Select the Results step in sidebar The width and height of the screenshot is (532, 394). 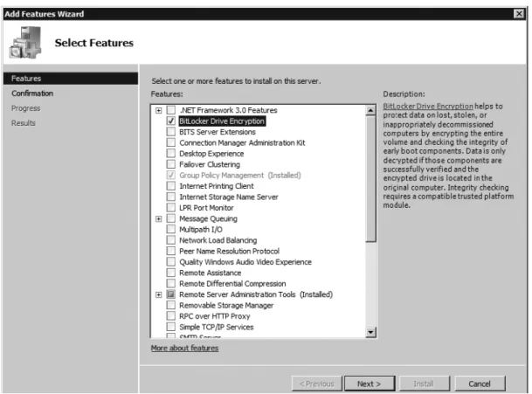point(24,123)
